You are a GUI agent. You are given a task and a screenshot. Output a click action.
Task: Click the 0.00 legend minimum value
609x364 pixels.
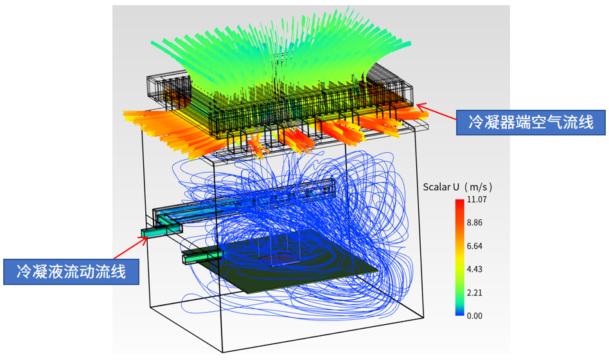pos(475,316)
